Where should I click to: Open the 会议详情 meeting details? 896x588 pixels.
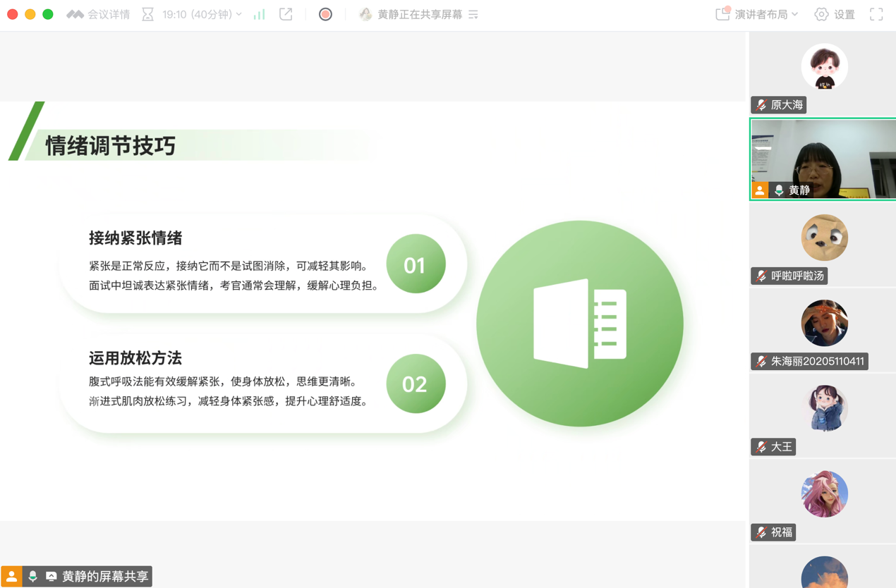click(99, 14)
